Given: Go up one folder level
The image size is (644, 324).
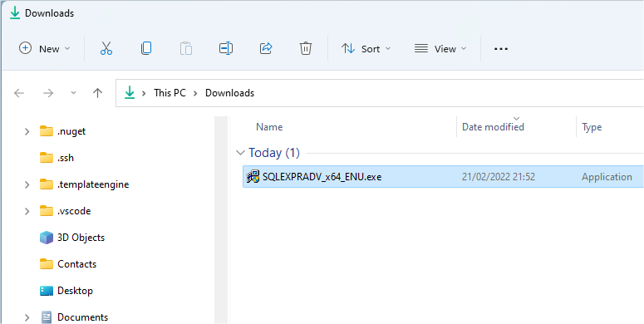Looking at the screenshot, I should (x=97, y=93).
